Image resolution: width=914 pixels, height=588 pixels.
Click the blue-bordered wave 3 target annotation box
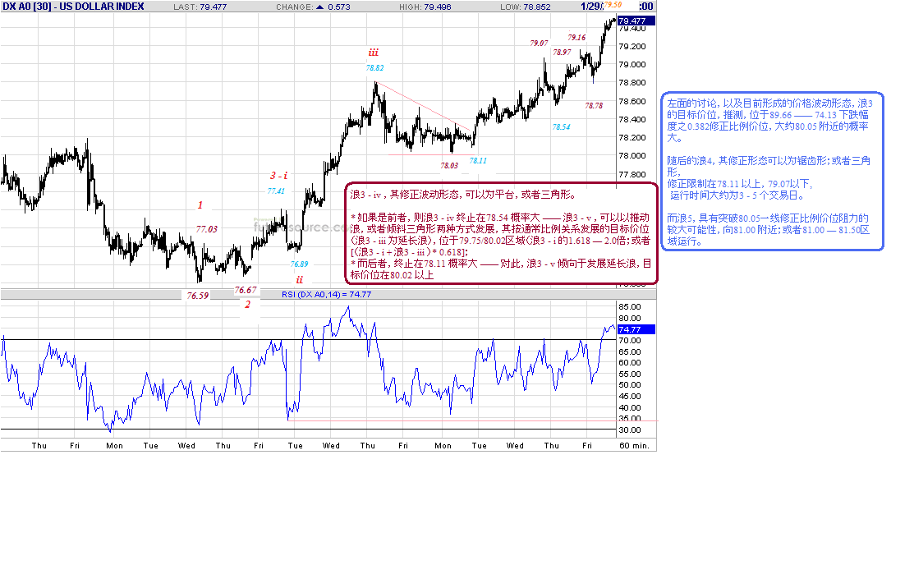point(773,172)
